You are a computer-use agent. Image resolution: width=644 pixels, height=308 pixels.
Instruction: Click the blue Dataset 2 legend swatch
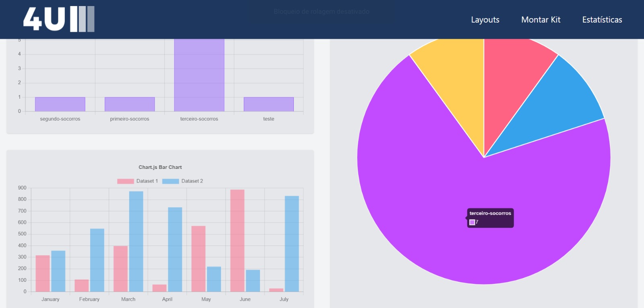coord(171,181)
